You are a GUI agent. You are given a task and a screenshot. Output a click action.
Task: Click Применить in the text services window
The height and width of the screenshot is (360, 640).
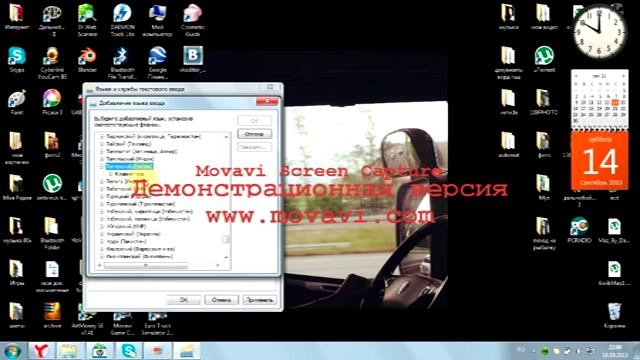click(259, 300)
